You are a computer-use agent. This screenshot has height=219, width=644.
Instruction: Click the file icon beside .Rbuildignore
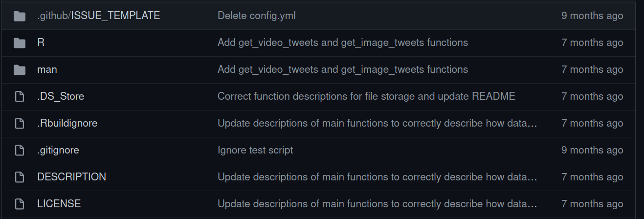[20, 124]
